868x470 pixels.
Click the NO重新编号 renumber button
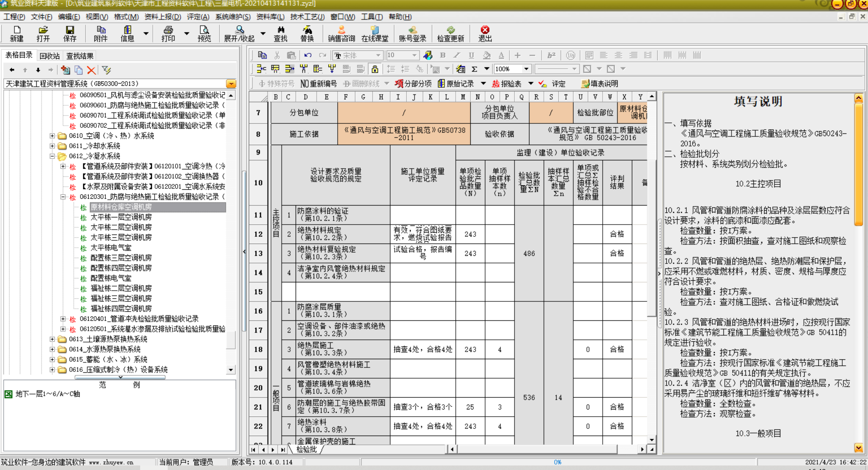click(319, 84)
